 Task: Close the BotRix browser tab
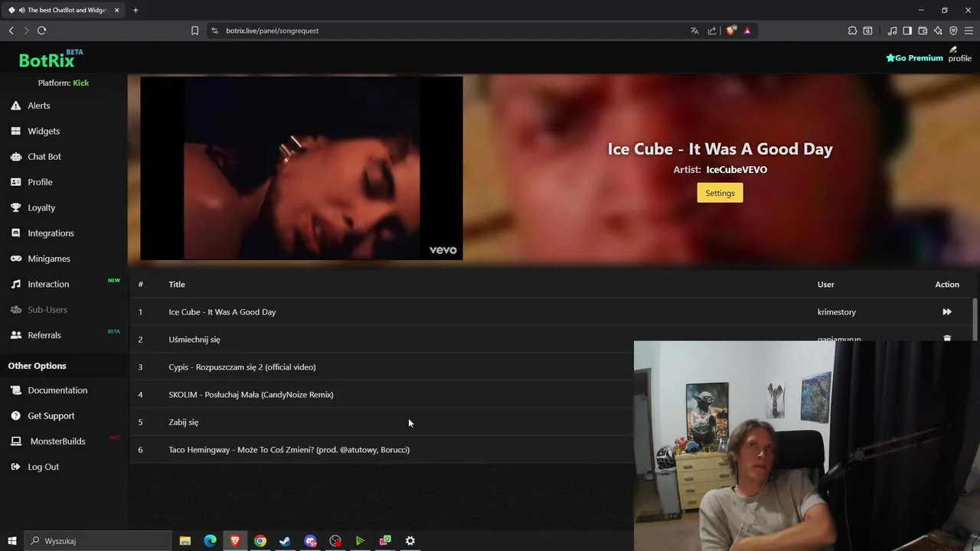117,10
